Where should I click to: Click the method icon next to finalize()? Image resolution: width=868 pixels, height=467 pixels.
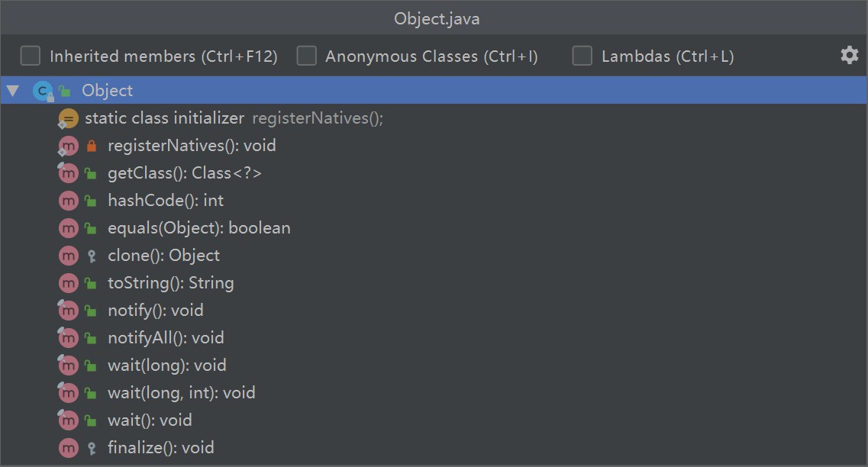[69, 448]
